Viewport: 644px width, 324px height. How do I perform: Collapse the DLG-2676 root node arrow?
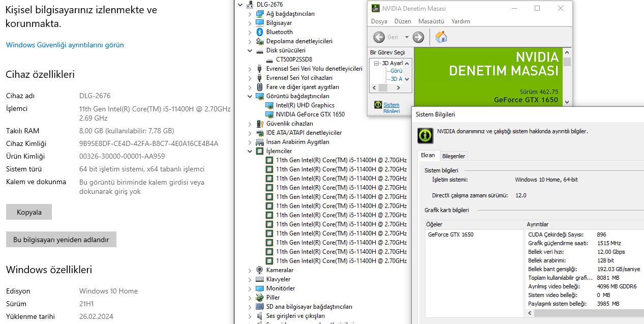coord(240,5)
